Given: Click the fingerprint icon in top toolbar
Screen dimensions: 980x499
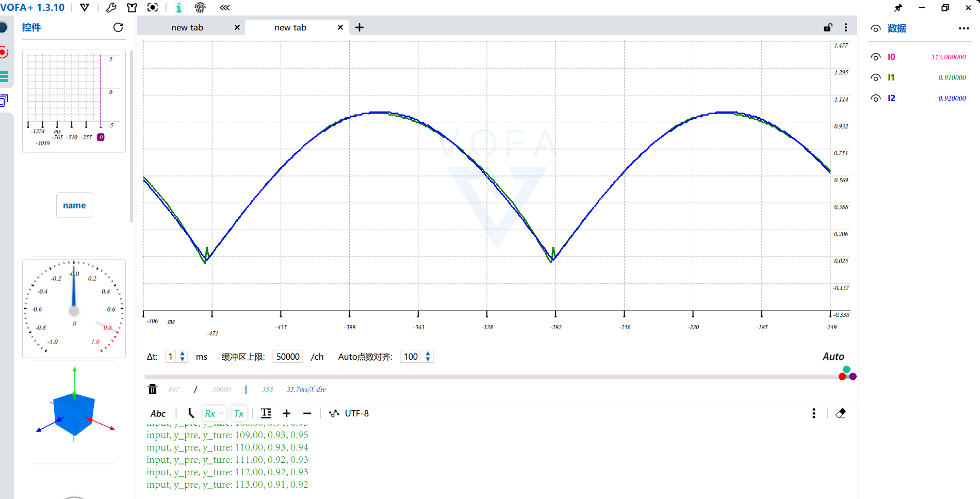Looking at the screenshot, I should (200, 8).
